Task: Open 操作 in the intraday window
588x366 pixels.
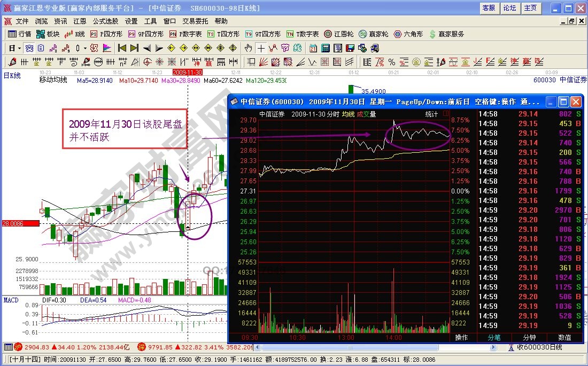Action: click(461, 338)
